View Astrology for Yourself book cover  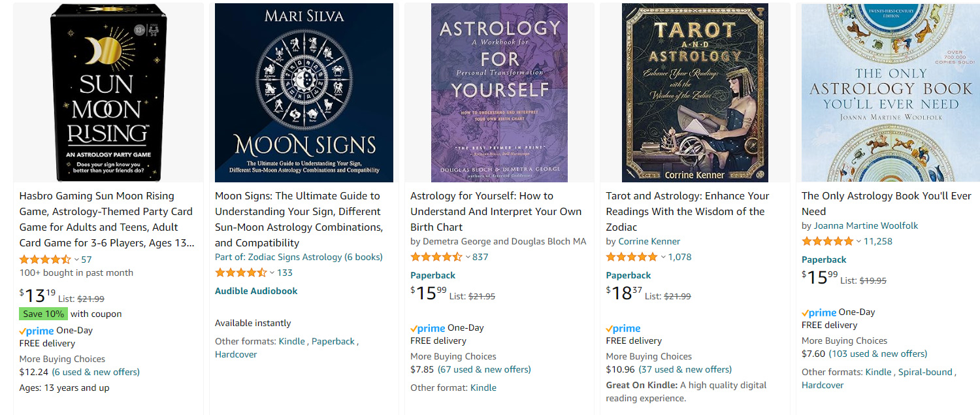point(499,93)
